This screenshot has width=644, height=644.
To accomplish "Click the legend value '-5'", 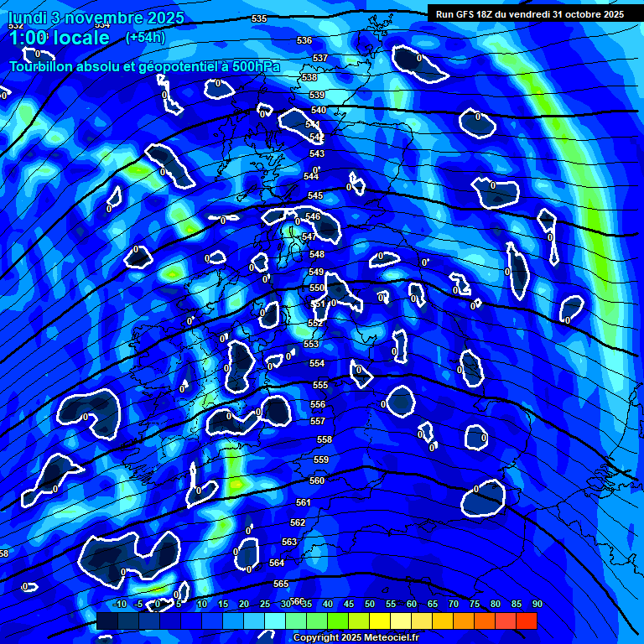I will (138, 604).
